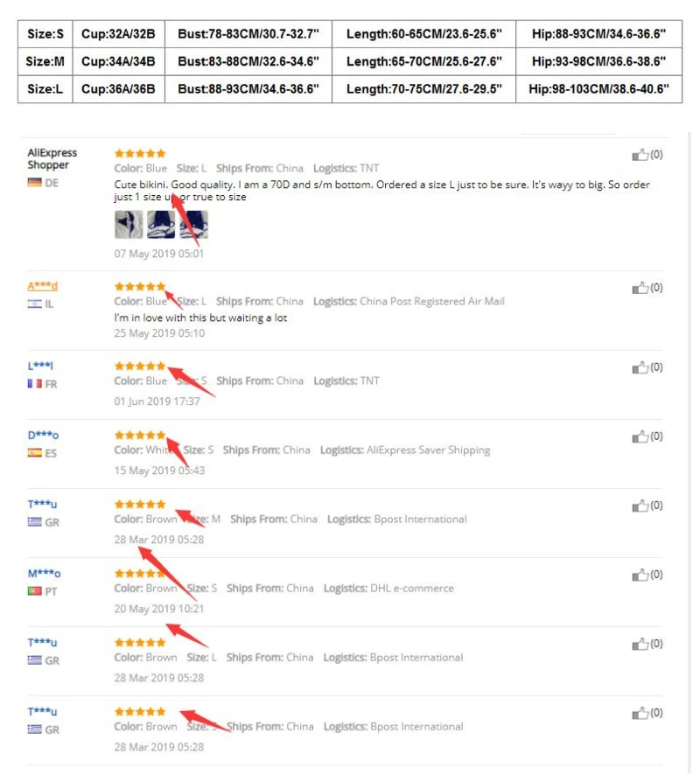Image resolution: width=700 pixels, height=782 pixels.
Task: Like the last T***u review
Action: pyautogui.click(x=640, y=713)
